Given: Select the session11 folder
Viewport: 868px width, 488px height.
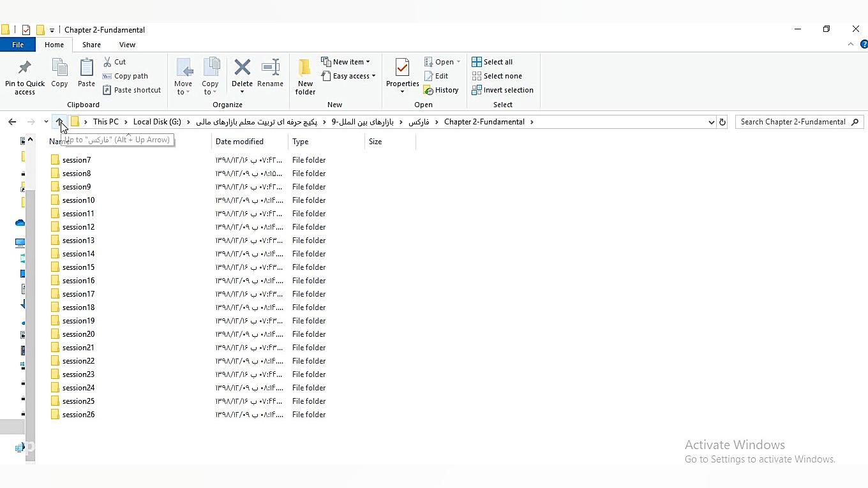Looking at the screenshot, I should pyautogui.click(x=79, y=214).
